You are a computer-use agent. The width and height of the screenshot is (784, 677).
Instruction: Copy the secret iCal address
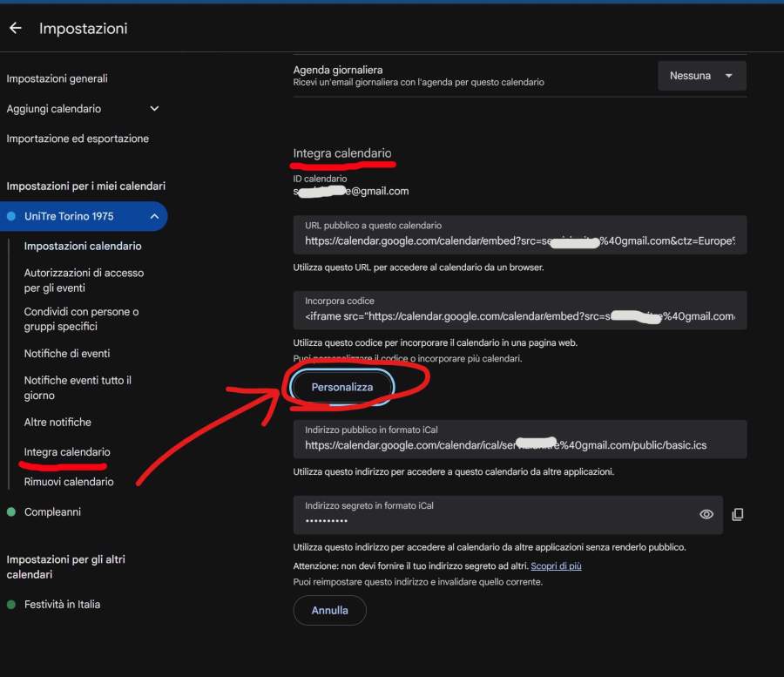click(737, 515)
